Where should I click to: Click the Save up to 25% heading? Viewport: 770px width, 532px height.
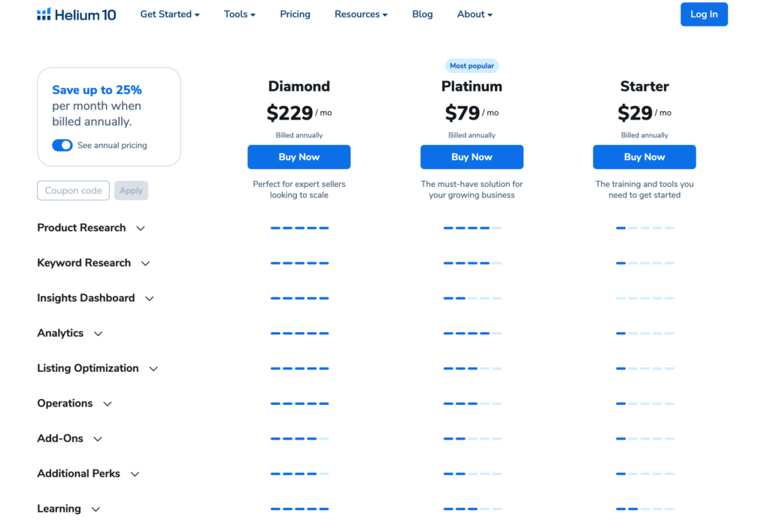97,90
